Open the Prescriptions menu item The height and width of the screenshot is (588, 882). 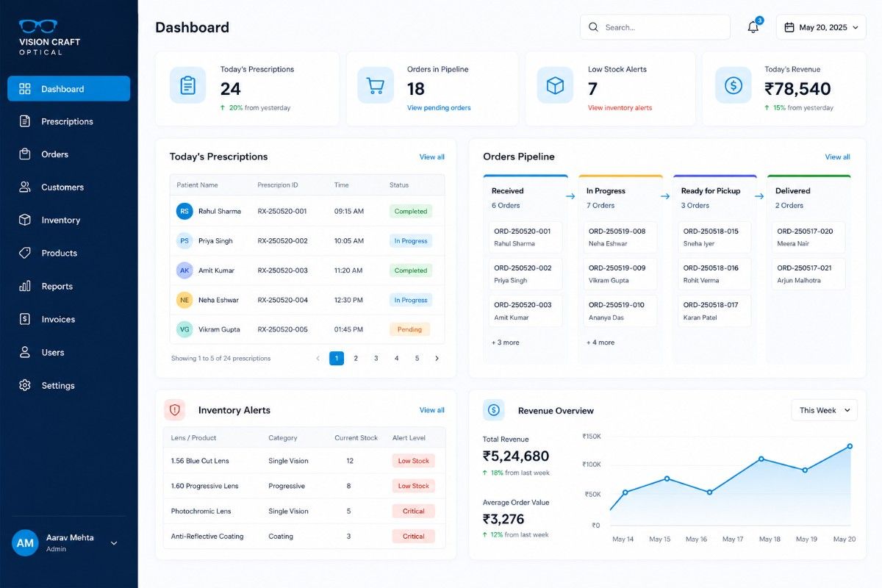click(x=69, y=121)
